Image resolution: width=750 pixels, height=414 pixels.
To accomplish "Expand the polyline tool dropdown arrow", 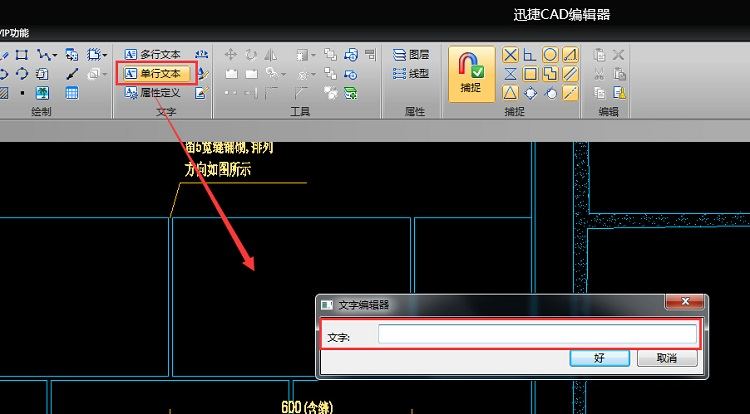I will pos(55,55).
